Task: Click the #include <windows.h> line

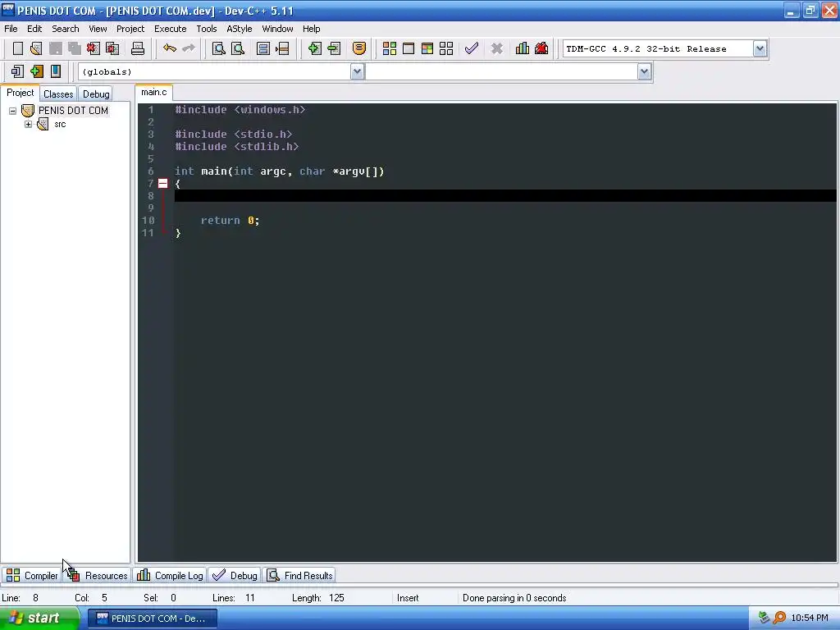Action: (240, 109)
